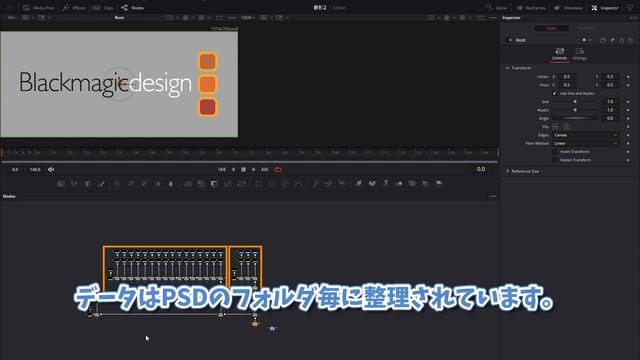The width and height of the screenshot is (640, 360).
Task: Toggle loop playback button
Action: [278, 169]
